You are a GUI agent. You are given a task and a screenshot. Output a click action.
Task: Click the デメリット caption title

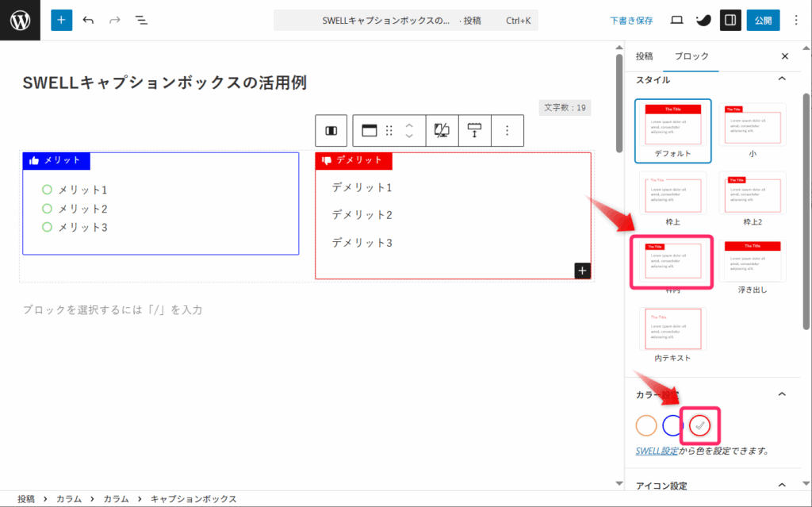(x=359, y=160)
